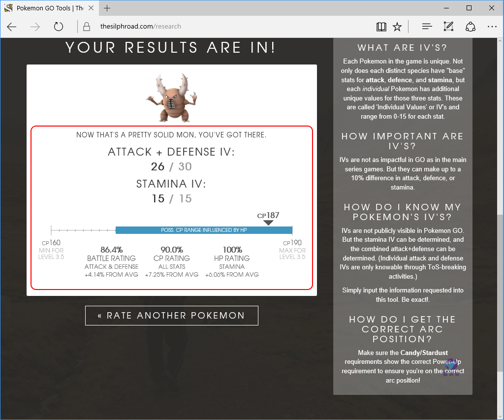This screenshot has width=504, height=420.
Task: Click the address bar URL thesilphroad.com/research
Action: [140, 27]
